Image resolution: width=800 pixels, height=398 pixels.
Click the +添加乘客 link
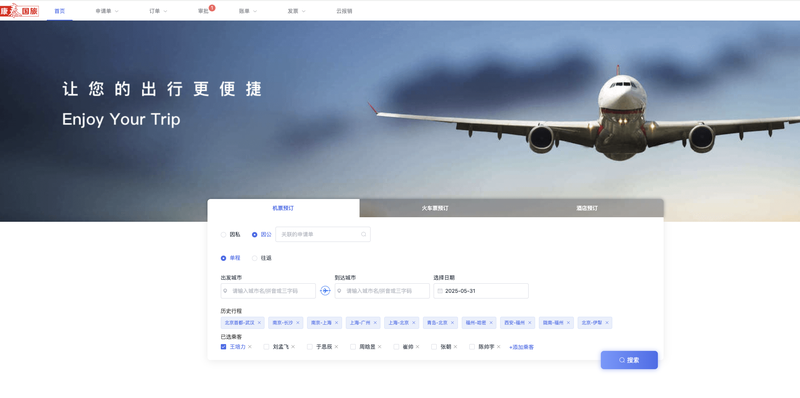click(521, 347)
